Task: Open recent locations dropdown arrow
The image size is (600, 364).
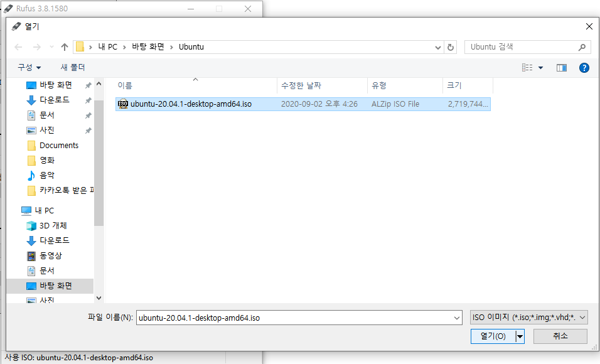Action: click(x=51, y=47)
